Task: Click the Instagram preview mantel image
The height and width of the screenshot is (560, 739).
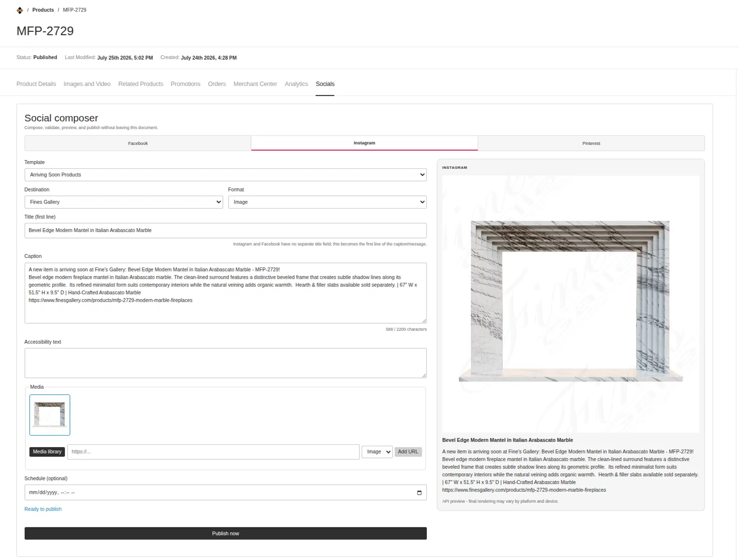Action: pyautogui.click(x=570, y=304)
